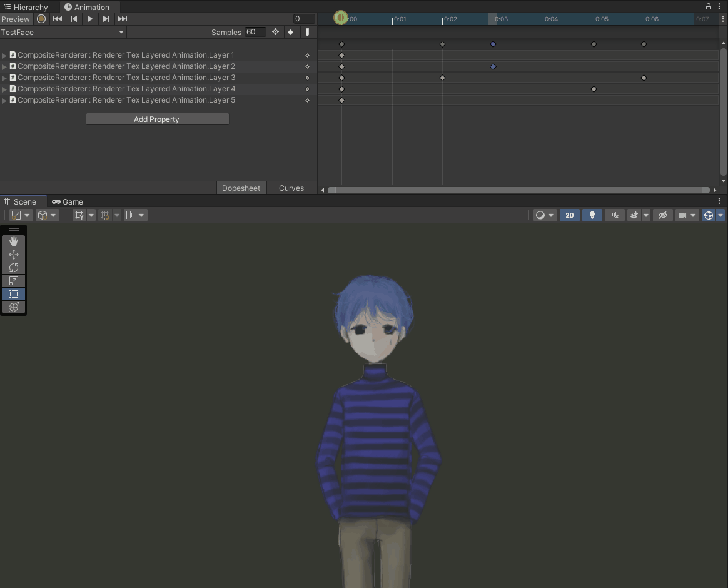Expand the Layer 3 animation property
Image resolution: width=728 pixels, height=588 pixels.
[4, 78]
